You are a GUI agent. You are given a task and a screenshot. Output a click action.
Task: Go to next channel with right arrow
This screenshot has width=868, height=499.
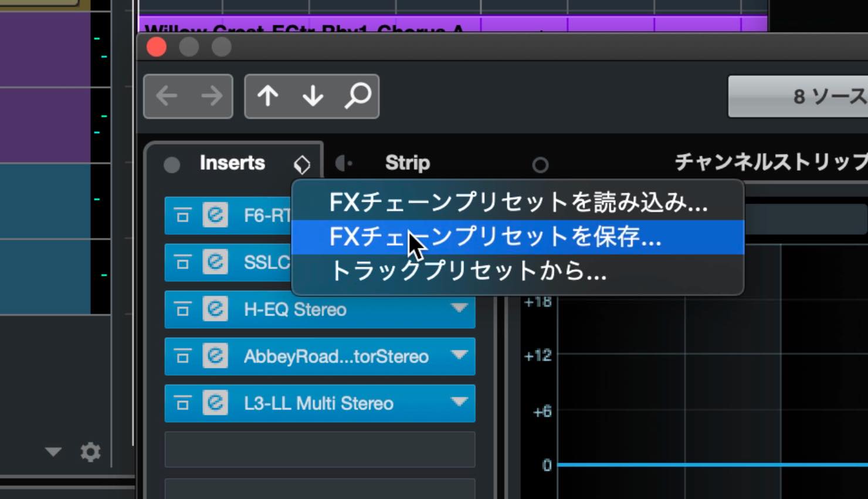pyautogui.click(x=211, y=96)
